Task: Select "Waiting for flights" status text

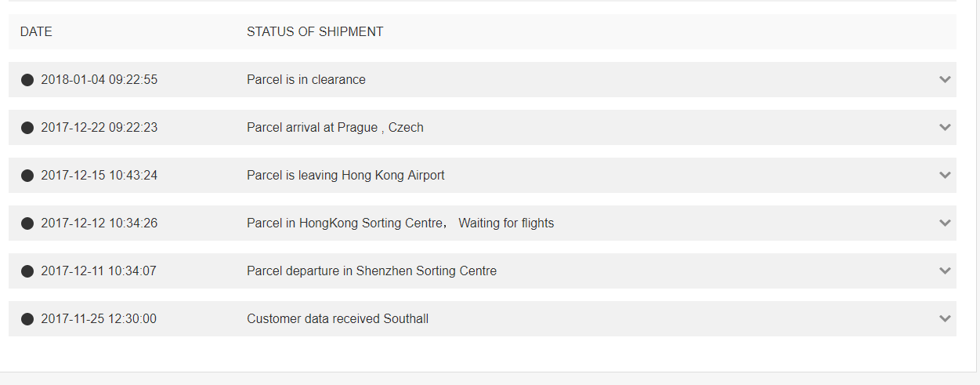Action: click(506, 223)
